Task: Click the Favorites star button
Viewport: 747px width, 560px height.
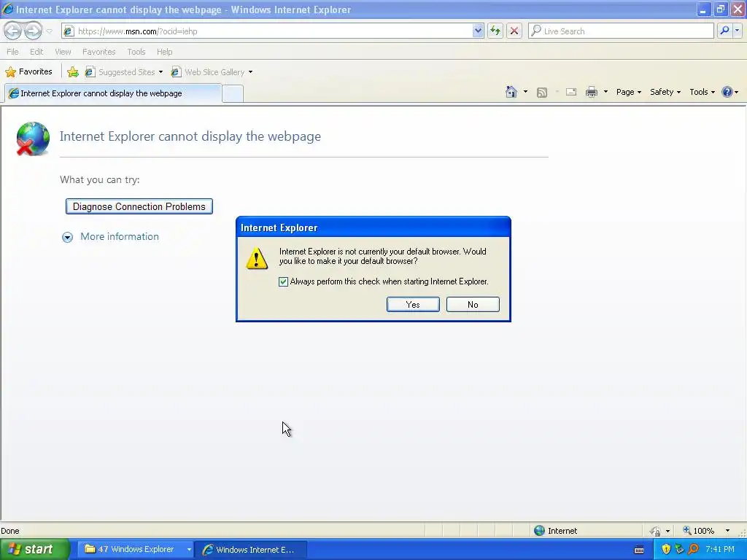Action: [x=28, y=72]
